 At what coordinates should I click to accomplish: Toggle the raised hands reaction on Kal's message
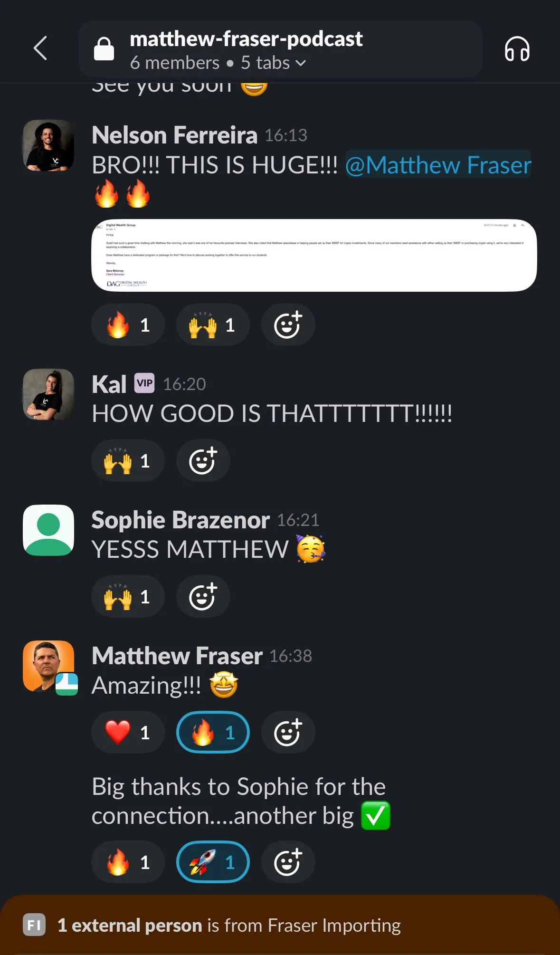(128, 461)
